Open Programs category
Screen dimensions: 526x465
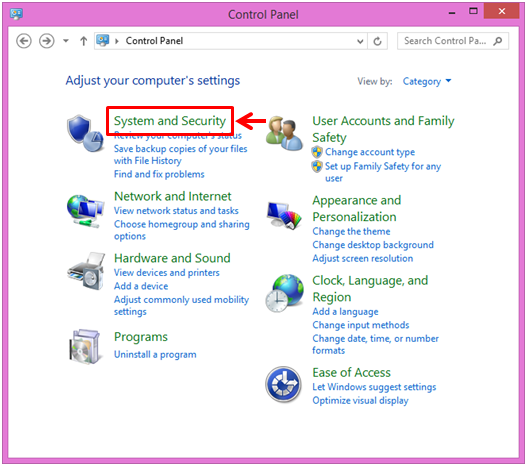pos(141,337)
